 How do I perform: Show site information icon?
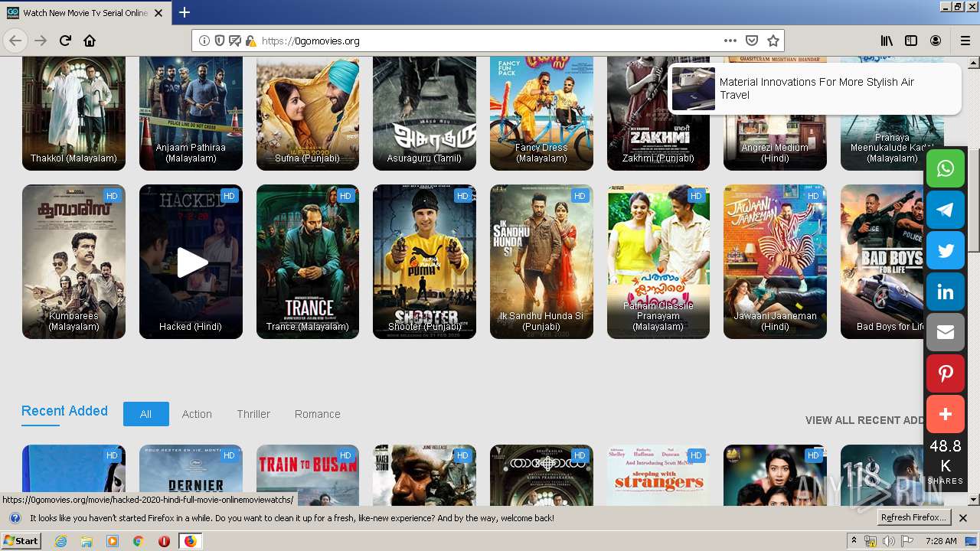click(204, 41)
